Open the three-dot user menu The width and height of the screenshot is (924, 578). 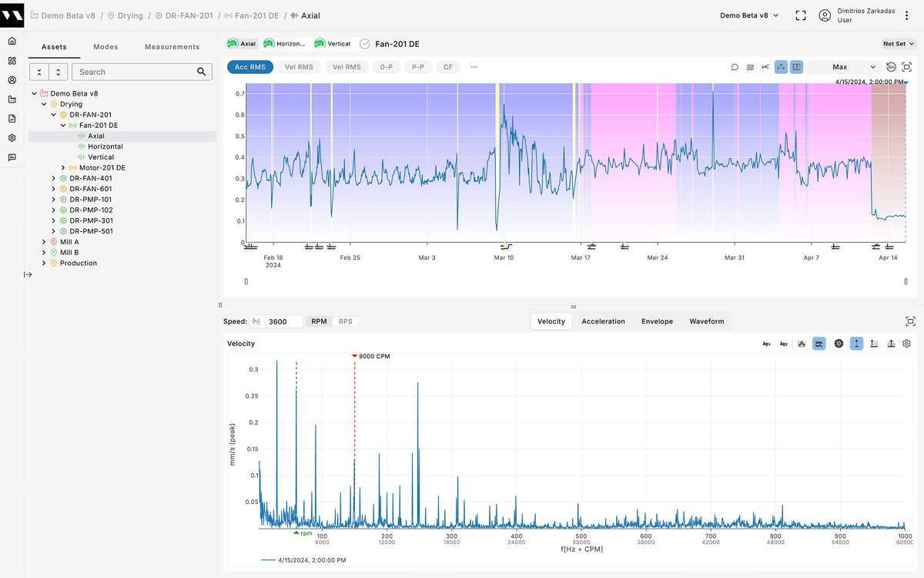(x=906, y=15)
